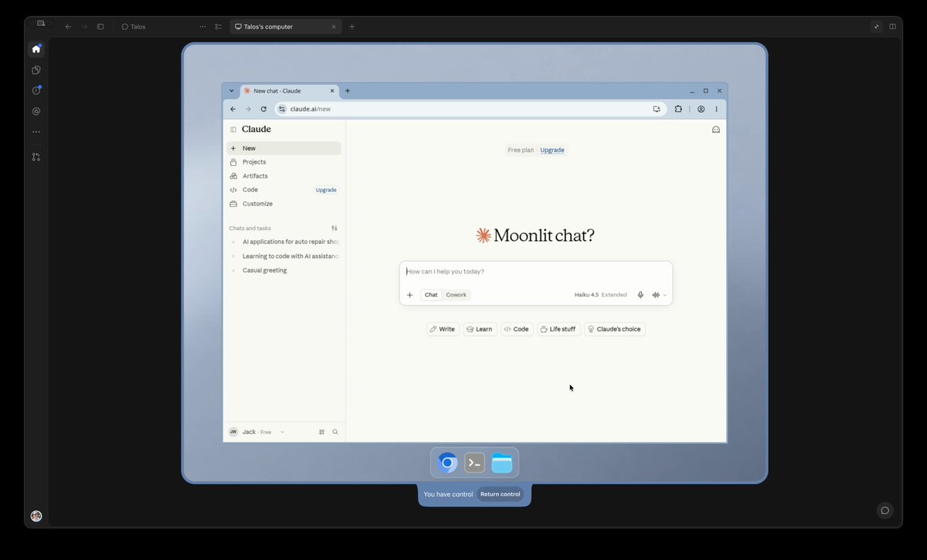Click the How can I help you today input
The height and width of the screenshot is (560, 927).
point(536,272)
